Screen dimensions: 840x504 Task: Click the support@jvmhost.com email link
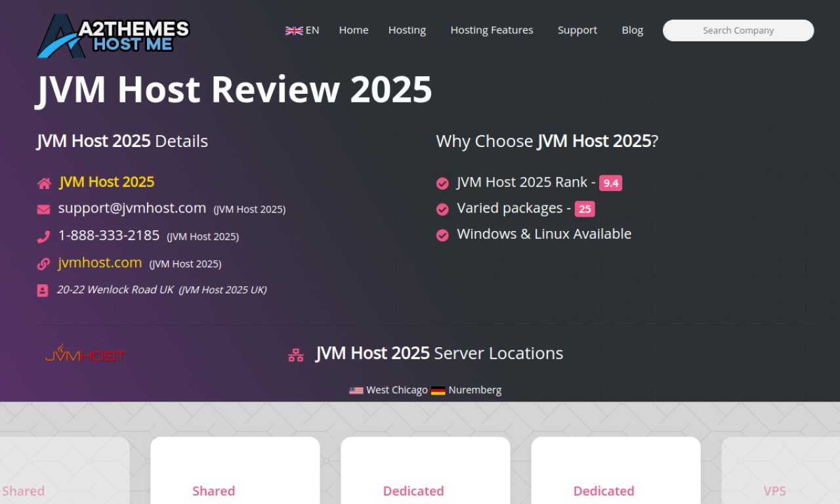pos(133,208)
